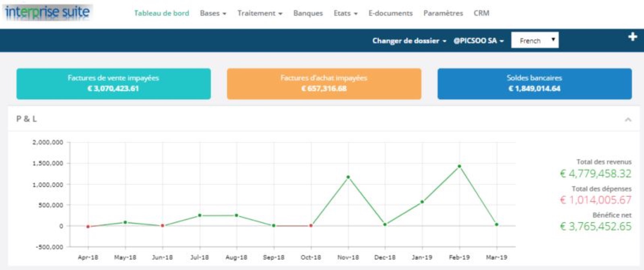This screenshot has width=644, height=270.
Task: Select the red Apr-18 data point
Action: coord(88,227)
